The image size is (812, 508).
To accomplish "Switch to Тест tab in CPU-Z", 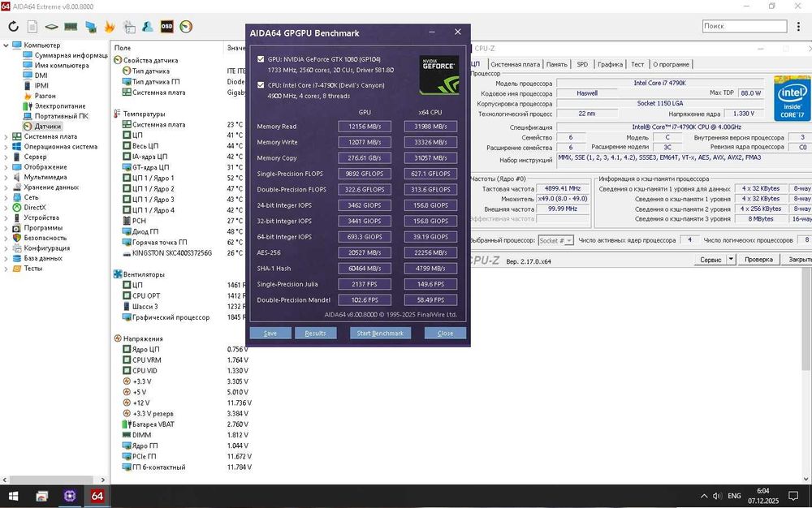I will point(637,64).
